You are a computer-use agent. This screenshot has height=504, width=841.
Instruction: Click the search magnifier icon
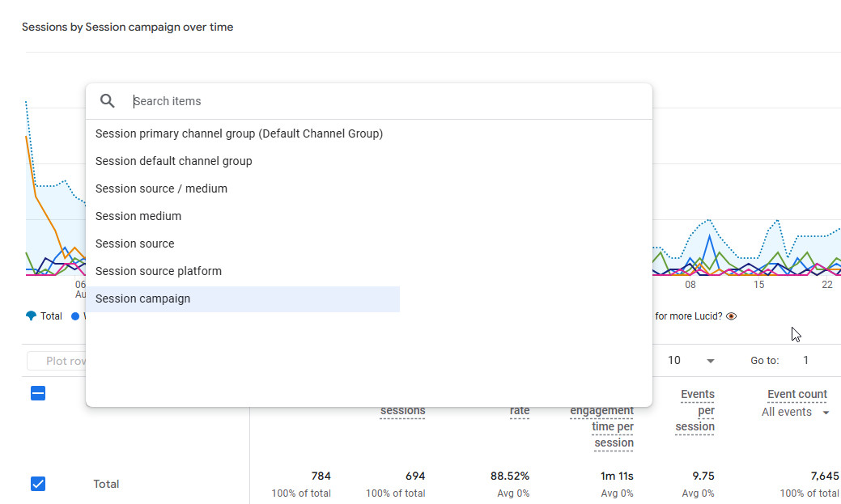(108, 101)
